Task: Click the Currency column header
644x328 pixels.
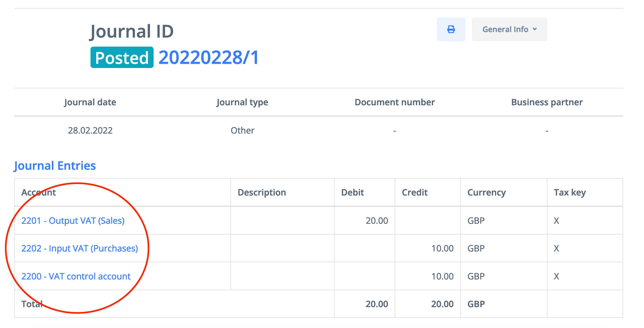Action: pos(486,192)
